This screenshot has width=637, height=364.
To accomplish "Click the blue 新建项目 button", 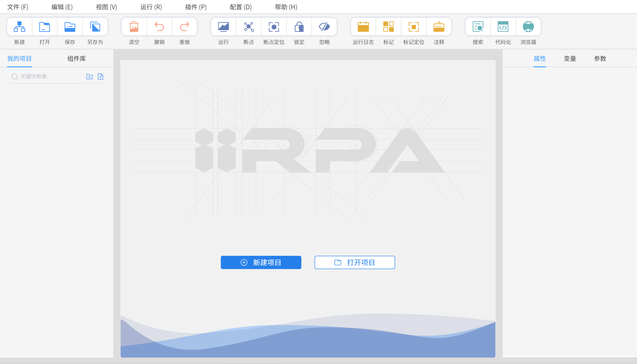I will coord(261,262).
